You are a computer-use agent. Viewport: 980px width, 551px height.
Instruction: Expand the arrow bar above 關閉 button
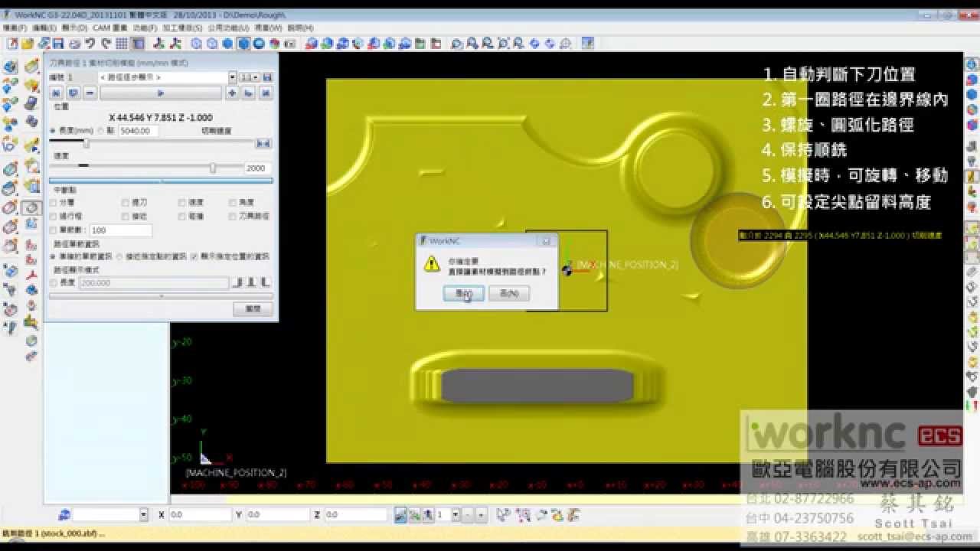click(161, 295)
